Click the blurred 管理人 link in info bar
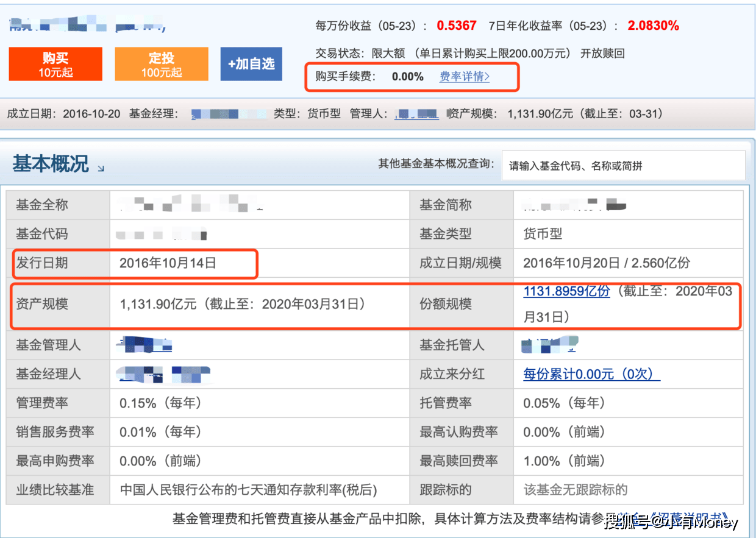This screenshot has width=756, height=538. pyautogui.click(x=416, y=114)
